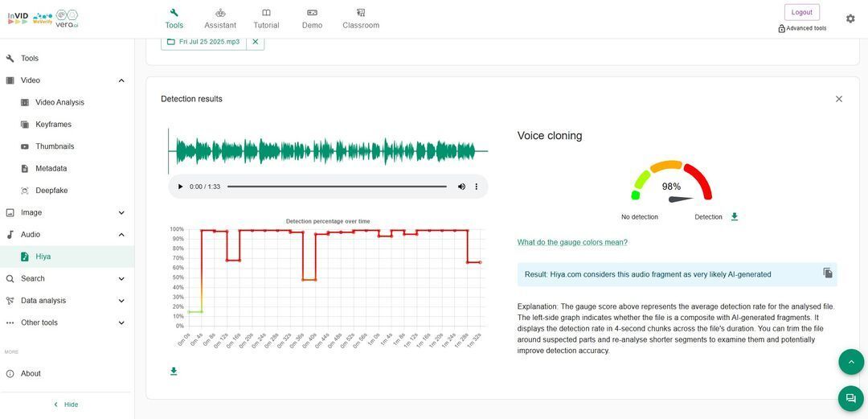Expand the Data analysis section

tap(121, 301)
